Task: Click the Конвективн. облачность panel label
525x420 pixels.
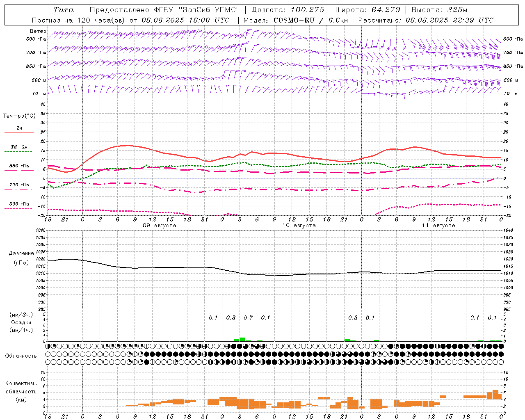Action: point(21,391)
